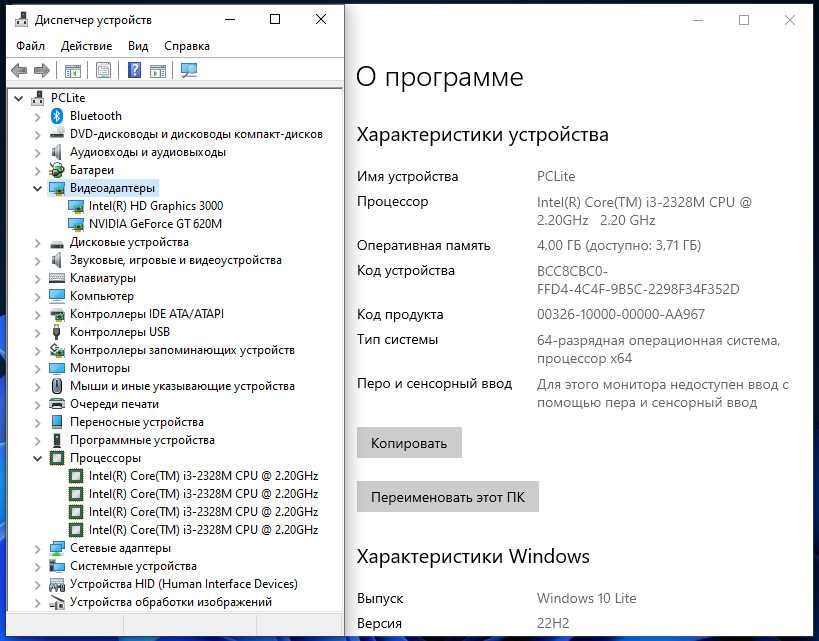Click the Device Manager title bar icon

(21, 20)
